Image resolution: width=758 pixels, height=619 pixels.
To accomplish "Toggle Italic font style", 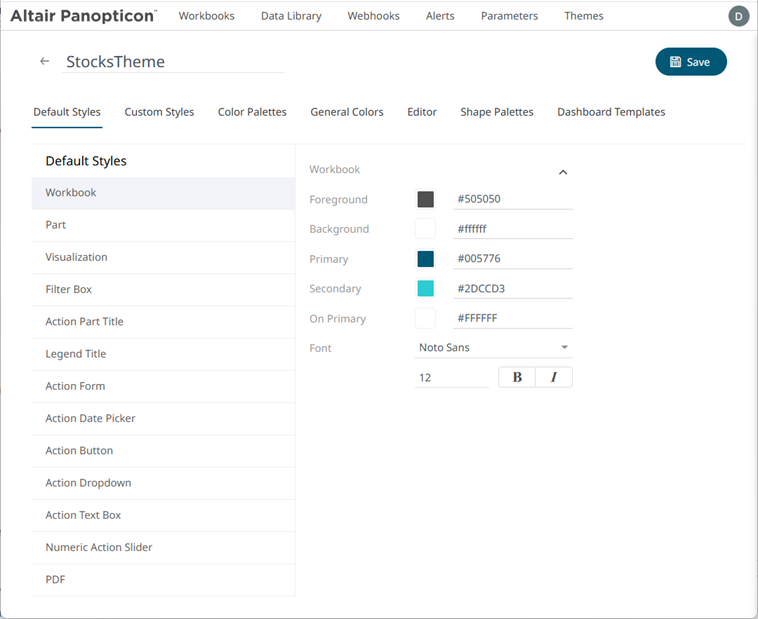I will click(x=554, y=378).
